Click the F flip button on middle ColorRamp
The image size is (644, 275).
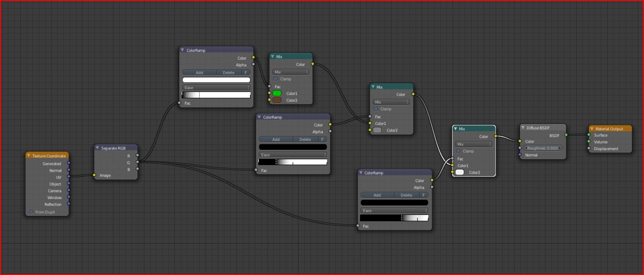coord(323,139)
